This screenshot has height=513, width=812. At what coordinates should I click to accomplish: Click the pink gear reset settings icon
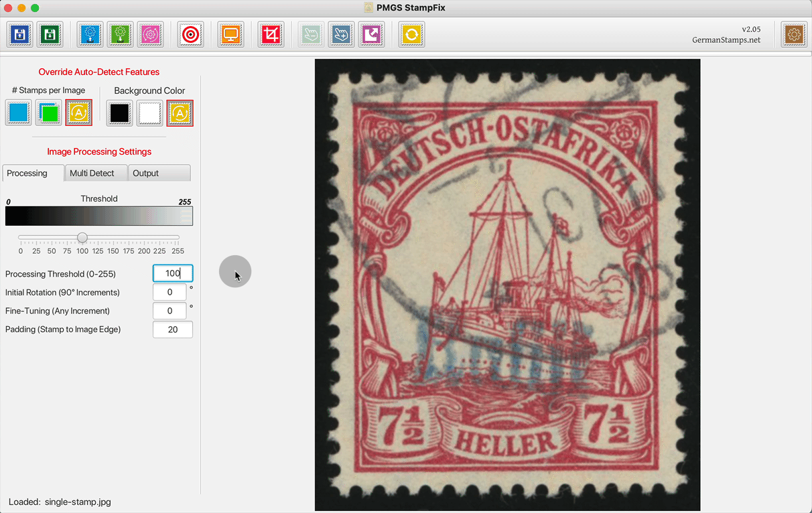pos(151,34)
